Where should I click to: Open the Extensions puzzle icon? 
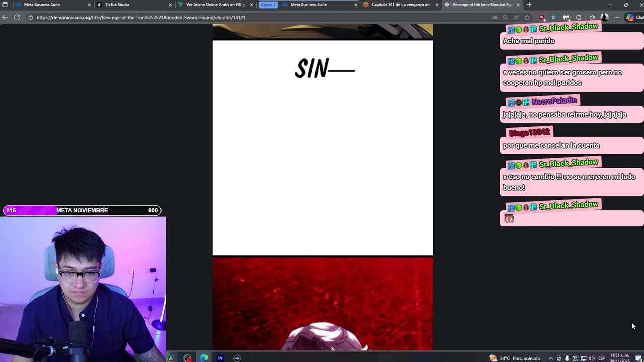click(x=579, y=17)
